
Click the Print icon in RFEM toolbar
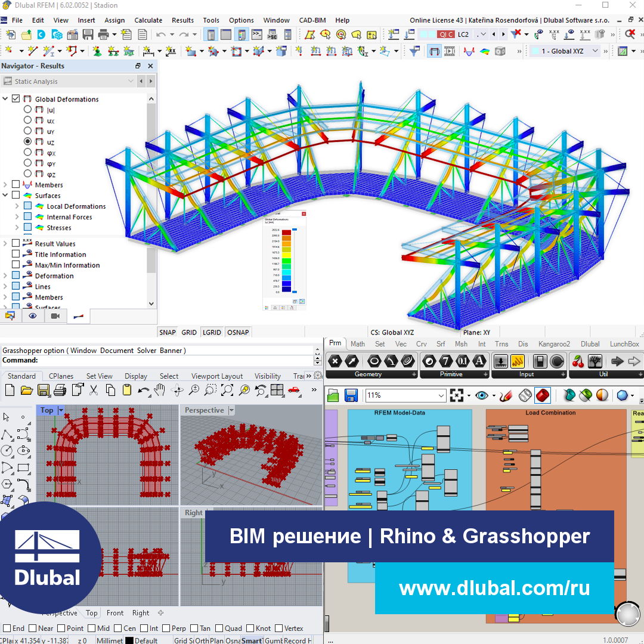coord(103,34)
